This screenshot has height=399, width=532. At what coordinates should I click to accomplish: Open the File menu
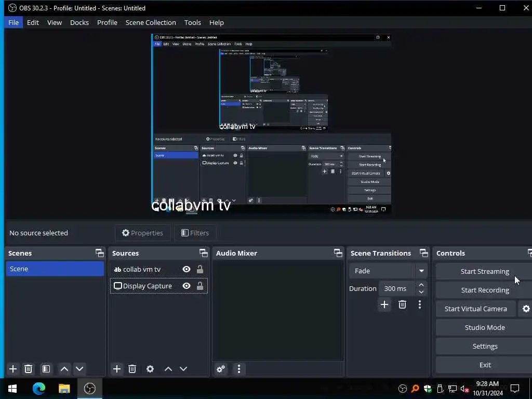[14, 22]
